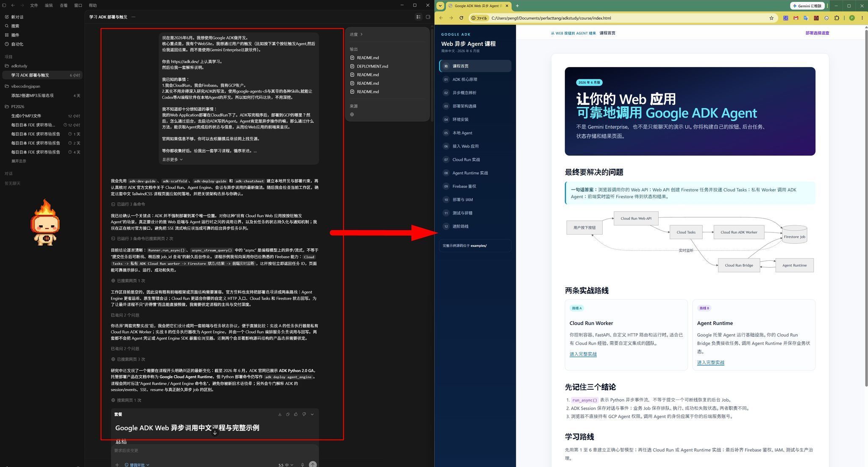This screenshot has width=868, height=467.
Task: Expand 显示更多 in the user message
Action: coord(172,159)
